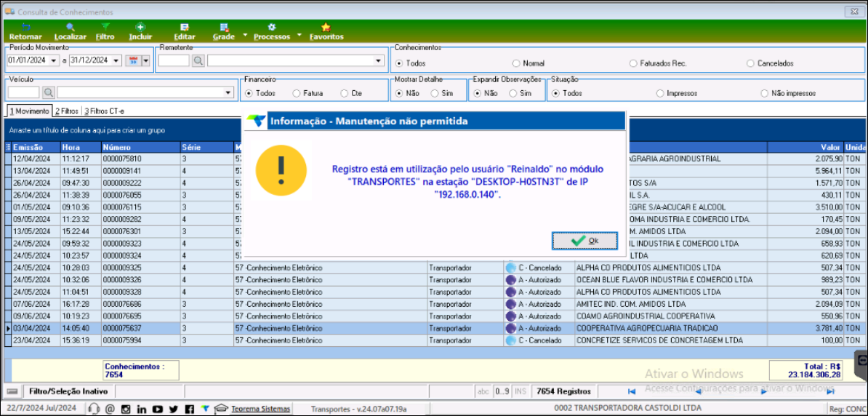The width and height of the screenshot is (868, 416).
Task: Jump to first record navigation arrow
Action: click(632, 392)
